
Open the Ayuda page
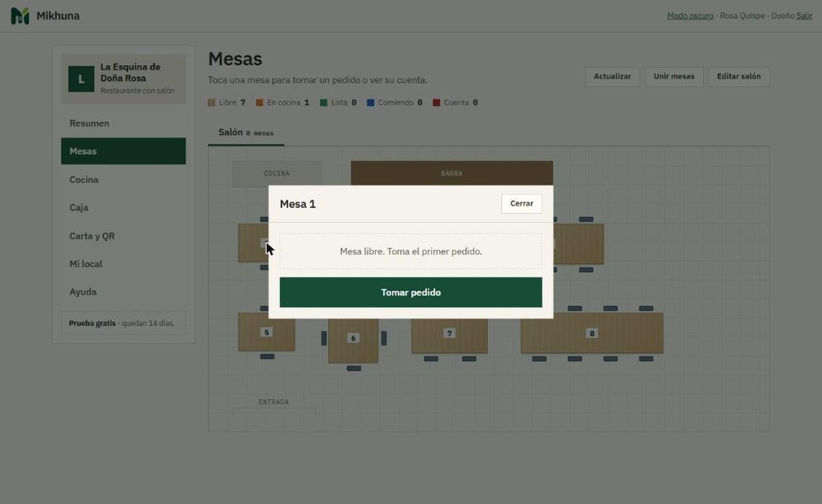123,292
